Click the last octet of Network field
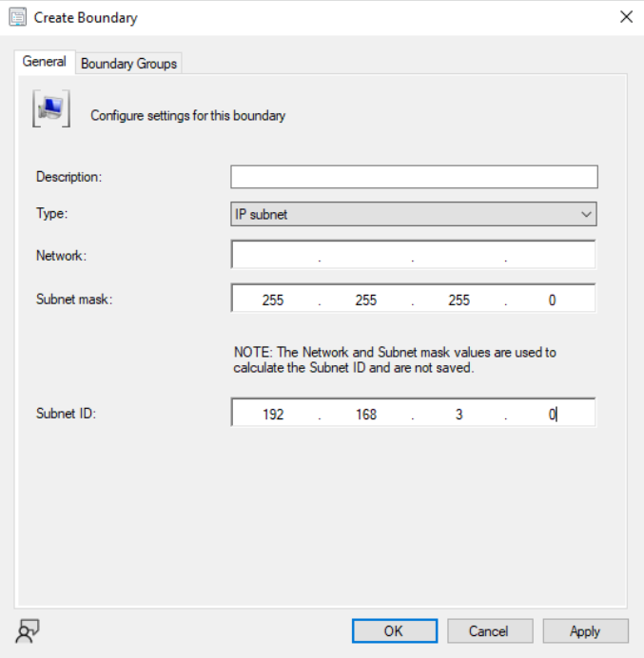 pos(552,256)
